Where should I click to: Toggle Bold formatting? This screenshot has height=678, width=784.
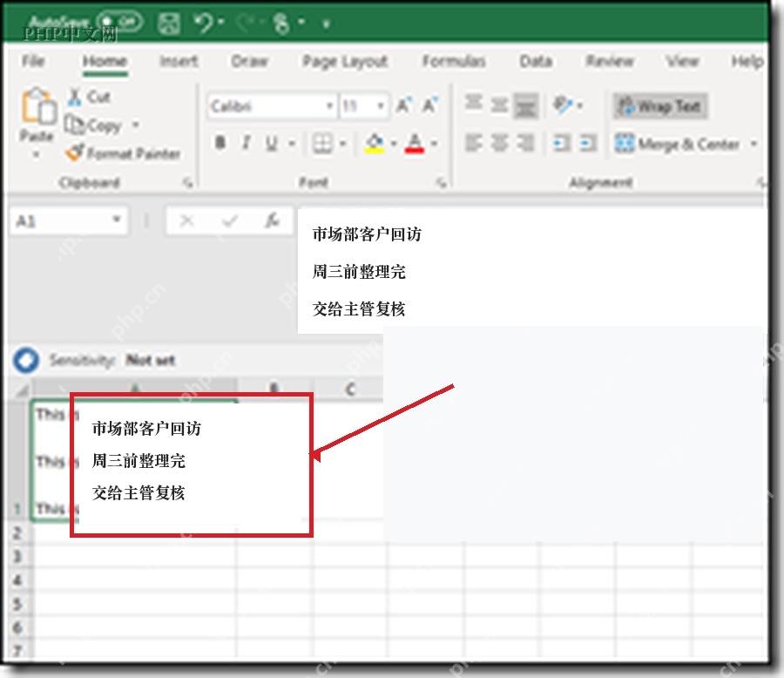[220, 143]
